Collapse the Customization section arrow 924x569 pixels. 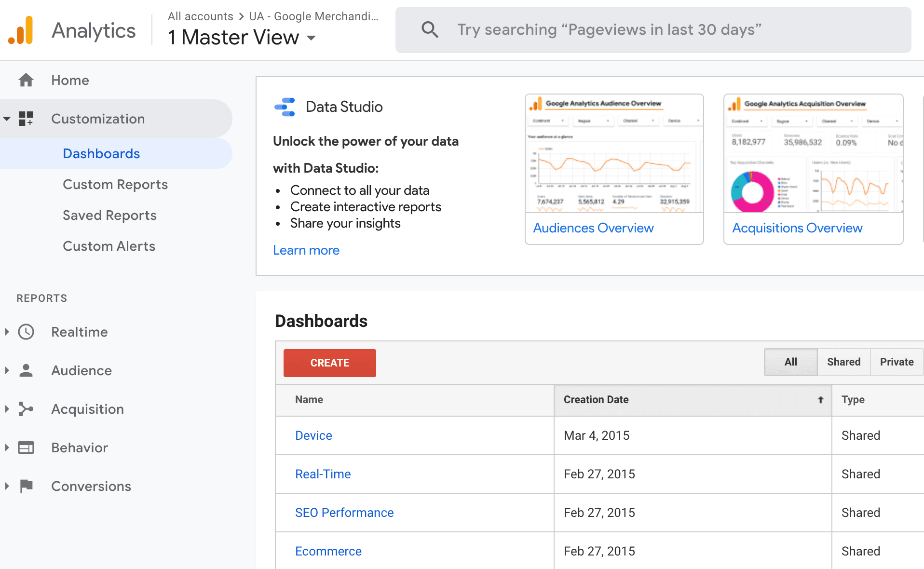pos(7,119)
